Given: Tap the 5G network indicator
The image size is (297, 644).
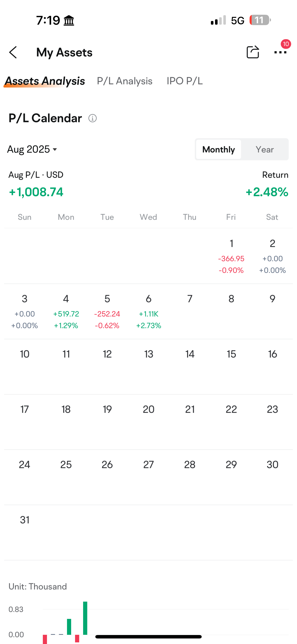Looking at the screenshot, I should coord(238,20).
